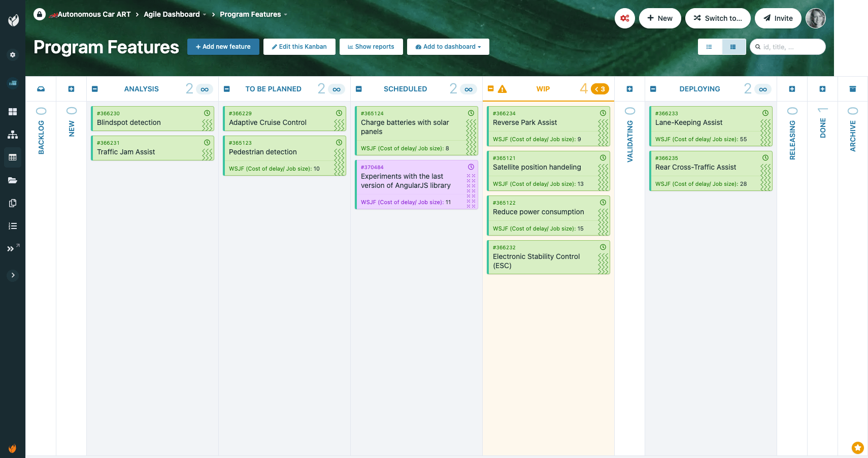Collapse the sidebar with the chevron arrow

pyautogui.click(x=13, y=275)
